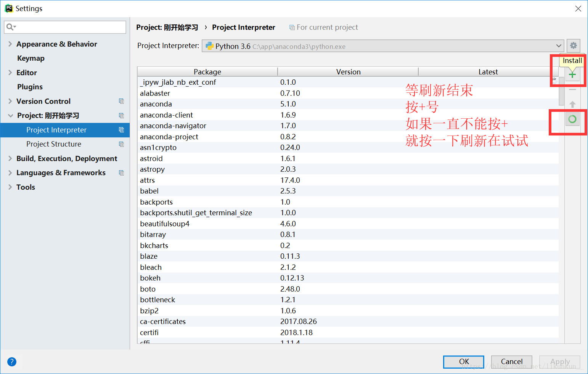This screenshot has height=374, width=588.
Task: Click the PyCharm logo in title bar
Action: click(9, 8)
